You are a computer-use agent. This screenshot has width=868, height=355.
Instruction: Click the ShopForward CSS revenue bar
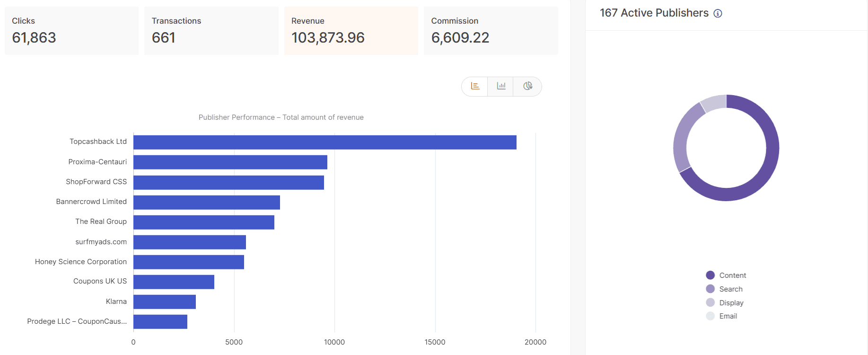coord(228,183)
